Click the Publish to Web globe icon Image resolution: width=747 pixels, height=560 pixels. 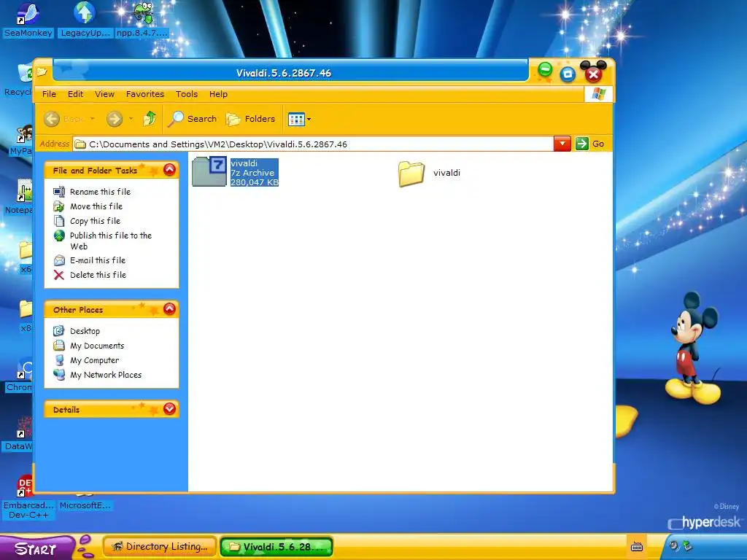tap(59, 236)
